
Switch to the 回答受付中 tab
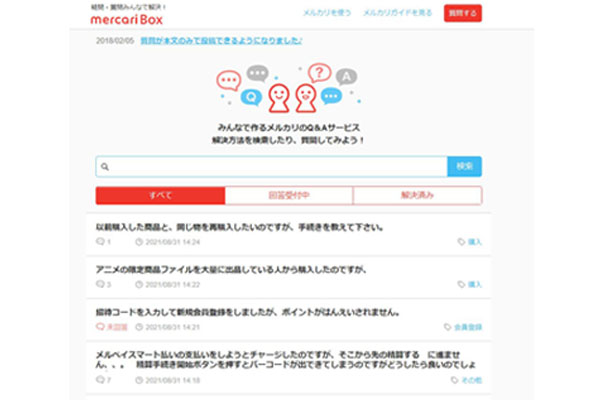click(289, 195)
